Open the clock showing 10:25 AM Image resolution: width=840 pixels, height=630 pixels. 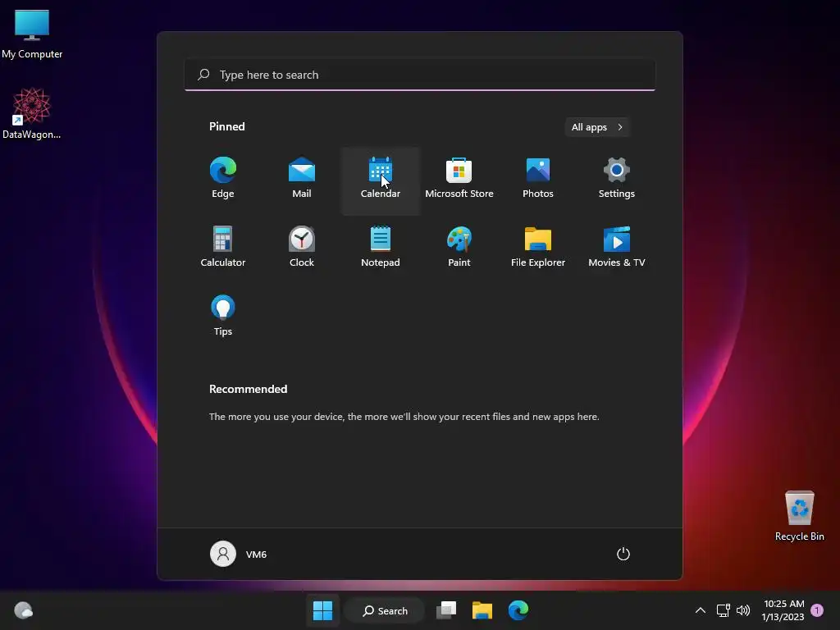point(783,610)
